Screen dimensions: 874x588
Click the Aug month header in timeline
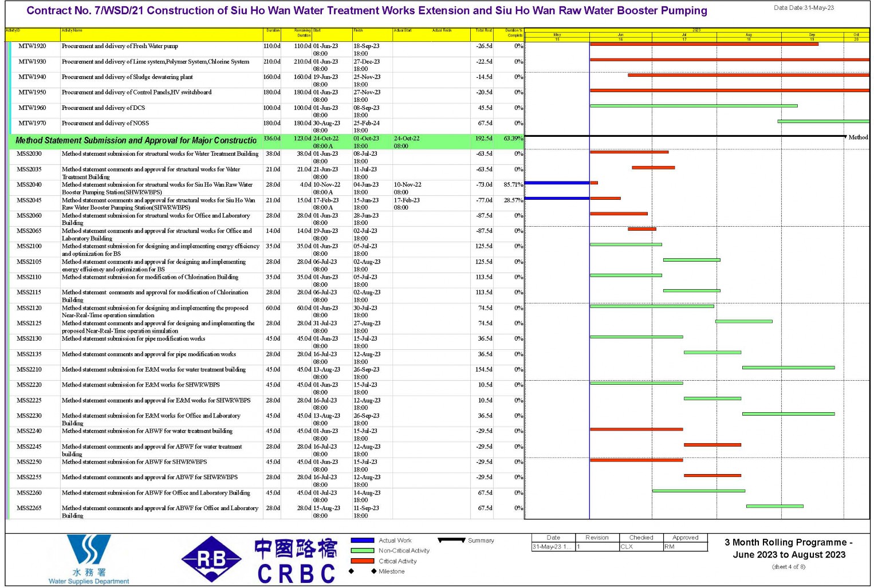748,35
